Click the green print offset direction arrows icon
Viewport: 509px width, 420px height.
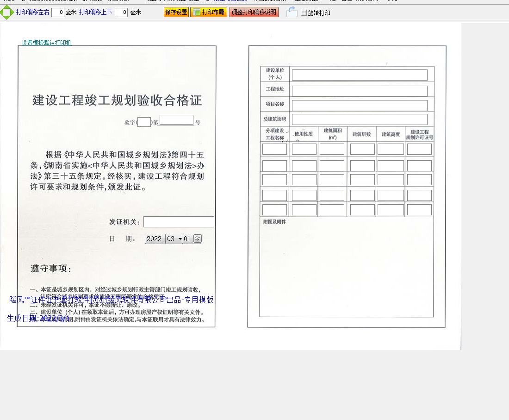(6, 13)
